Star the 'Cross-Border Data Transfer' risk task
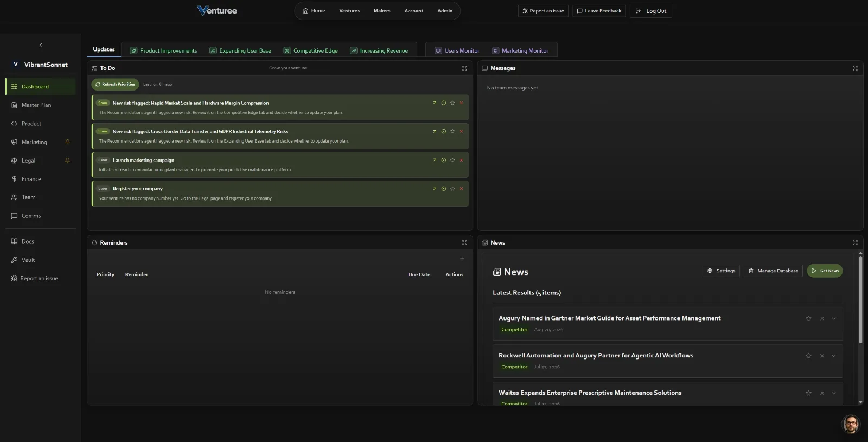Viewport: 868px width, 442px height. [452, 131]
